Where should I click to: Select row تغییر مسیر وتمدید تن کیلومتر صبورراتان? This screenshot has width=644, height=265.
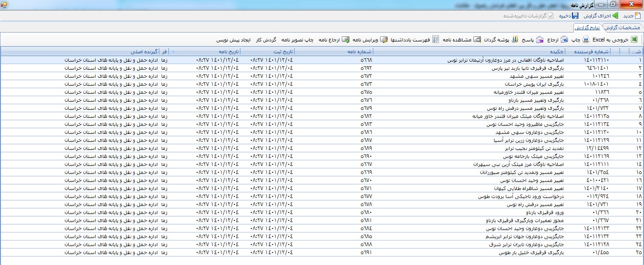[322, 173]
